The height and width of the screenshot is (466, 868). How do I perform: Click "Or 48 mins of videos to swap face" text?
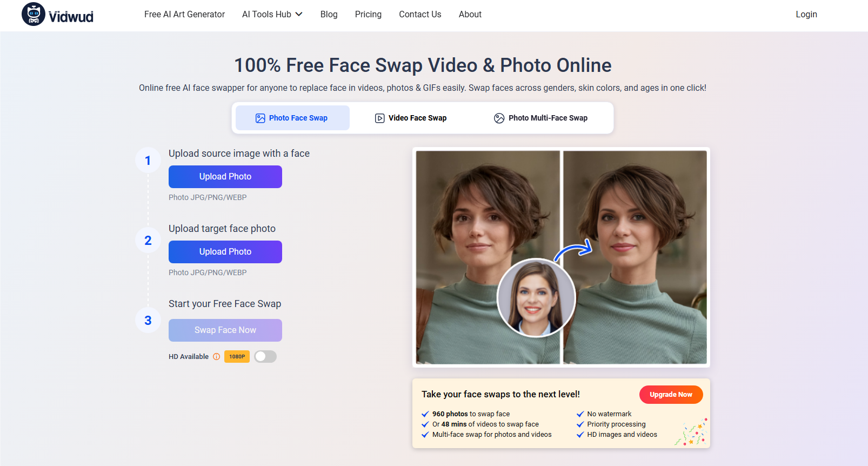click(485, 424)
